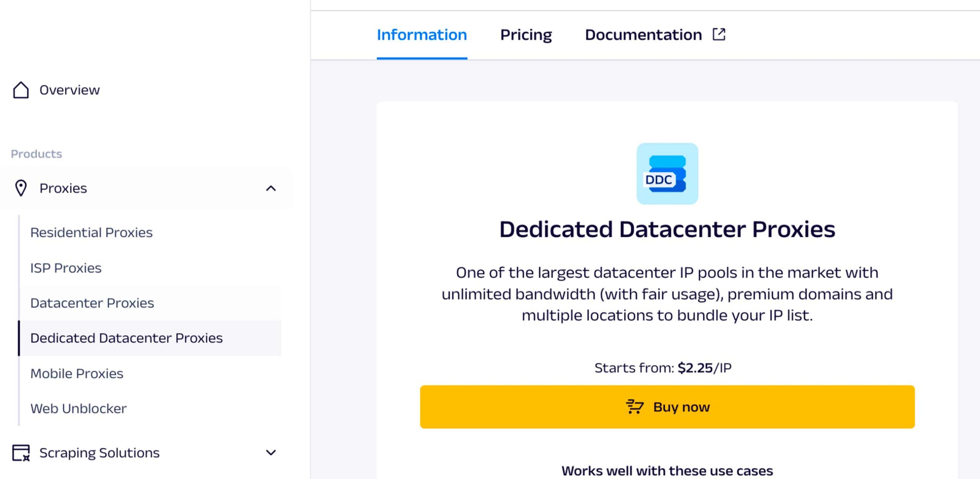Click the Overview home icon

[x=21, y=90]
